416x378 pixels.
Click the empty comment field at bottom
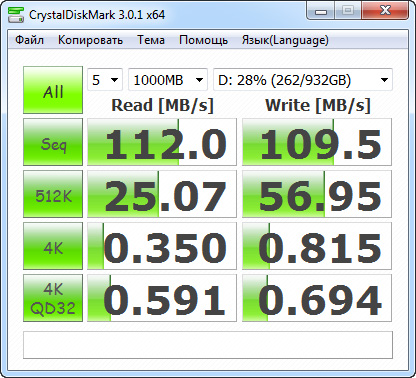pyautogui.click(x=208, y=345)
